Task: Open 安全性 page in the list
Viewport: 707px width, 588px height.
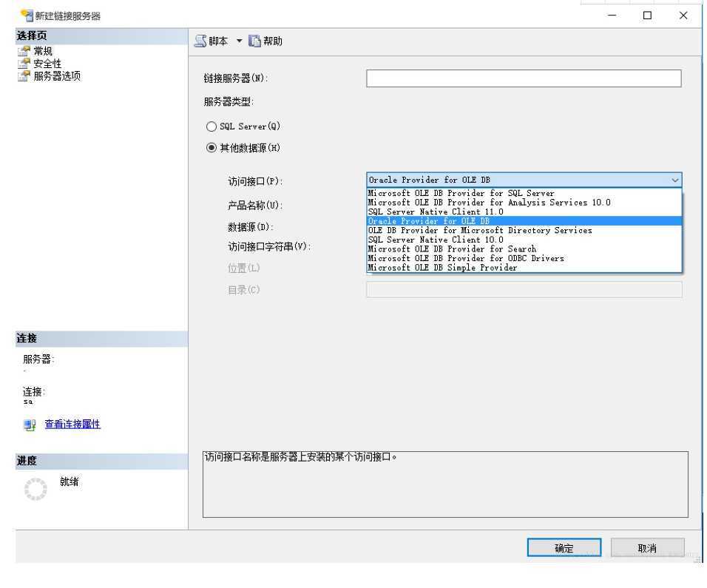Action: [47, 64]
